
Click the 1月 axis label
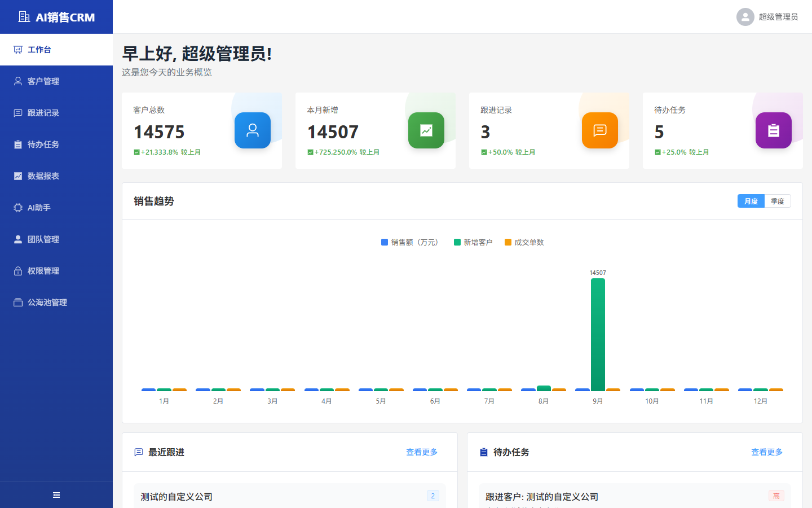coord(164,401)
